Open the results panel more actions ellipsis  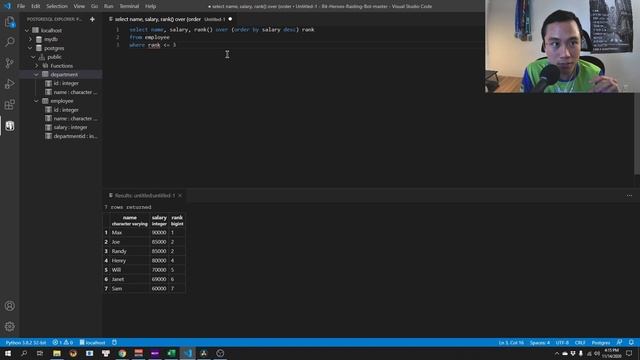(629, 196)
